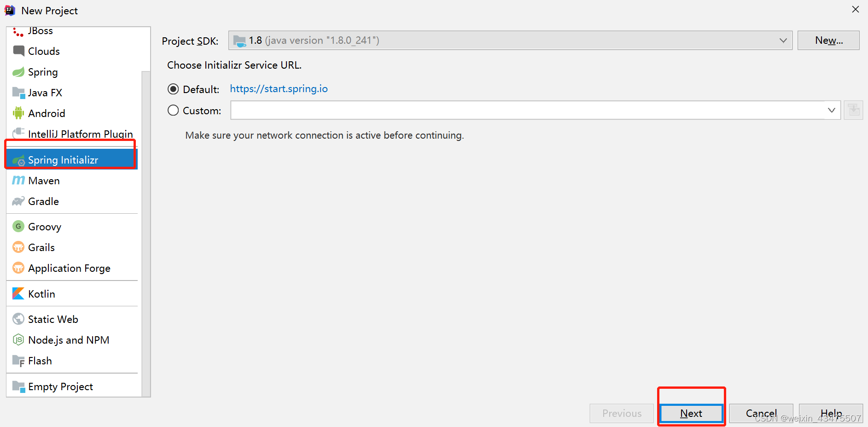This screenshot has height=427, width=868.
Task: Select Kotlin project type
Action: point(72,294)
